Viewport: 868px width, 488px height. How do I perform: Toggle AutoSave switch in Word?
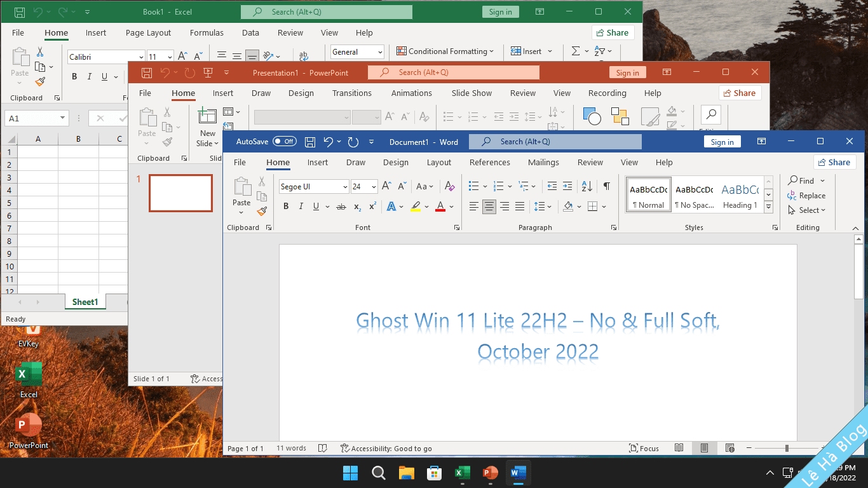(285, 142)
